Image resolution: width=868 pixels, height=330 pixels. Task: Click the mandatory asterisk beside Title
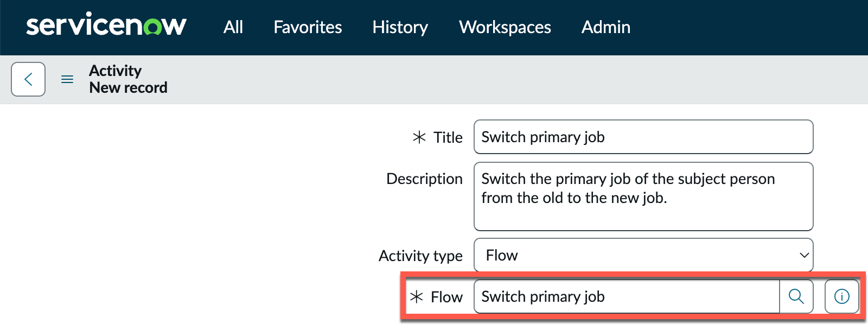[x=419, y=137]
